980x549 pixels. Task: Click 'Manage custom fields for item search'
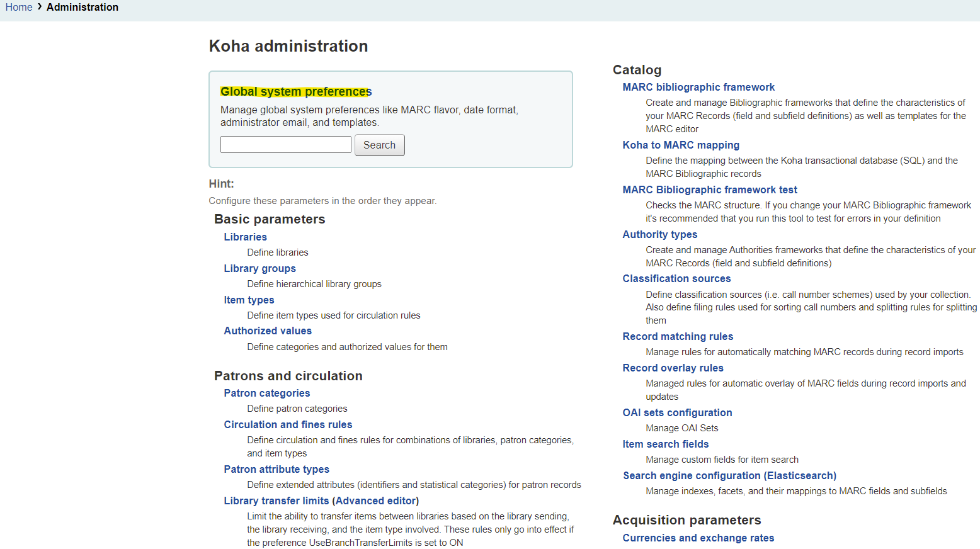(x=722, y=460)
